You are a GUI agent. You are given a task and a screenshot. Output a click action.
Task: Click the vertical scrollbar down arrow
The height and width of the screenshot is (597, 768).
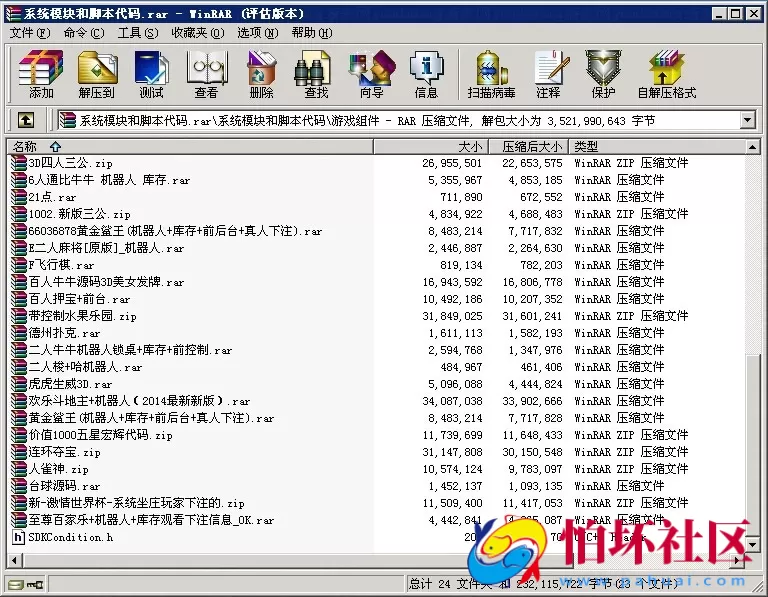tap(753, 544)
